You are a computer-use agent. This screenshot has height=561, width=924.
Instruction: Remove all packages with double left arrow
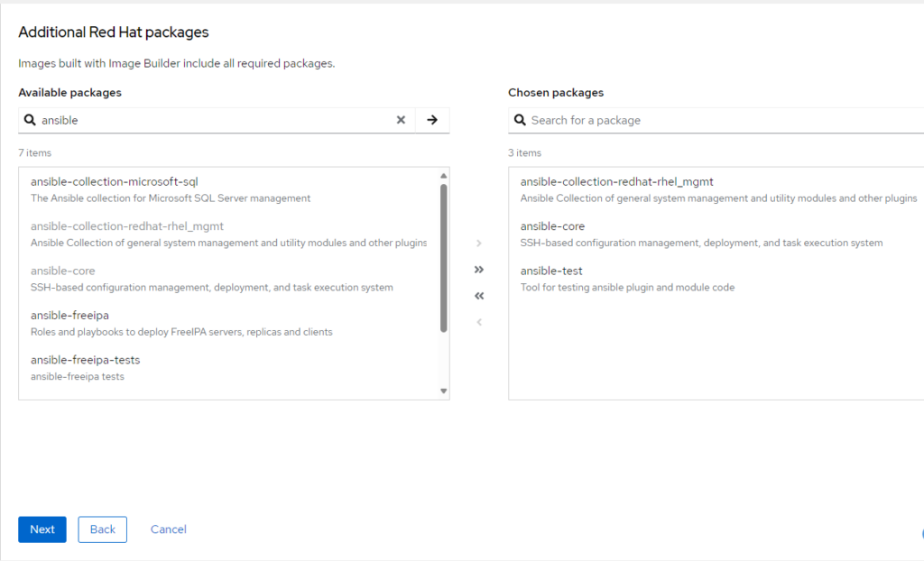(x=479, y=296)
